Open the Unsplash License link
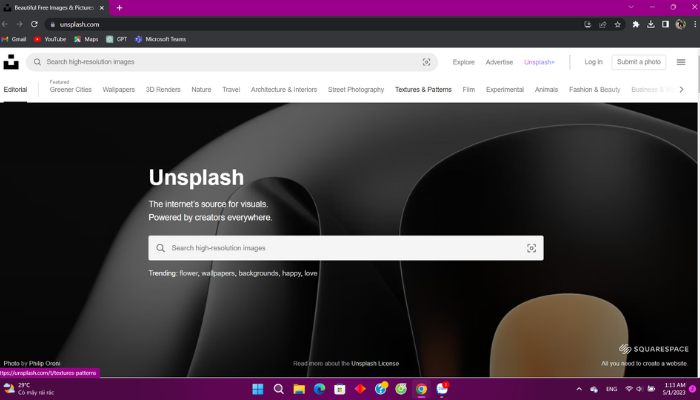This screenshot has height=400, width=700. click(x=375, y=363)
